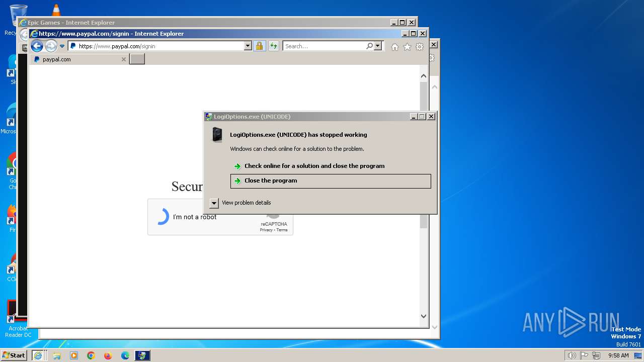Open Acrobat Reader DC desktop shortcut
The width and height of the screenshot is (644, 362).
(x=17, y=320)
